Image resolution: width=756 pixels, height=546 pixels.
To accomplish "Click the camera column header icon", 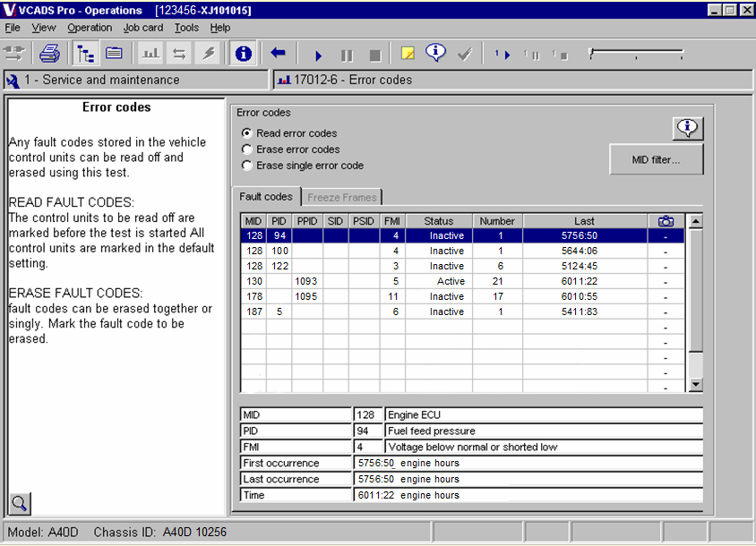I will [x=666, y=221].
